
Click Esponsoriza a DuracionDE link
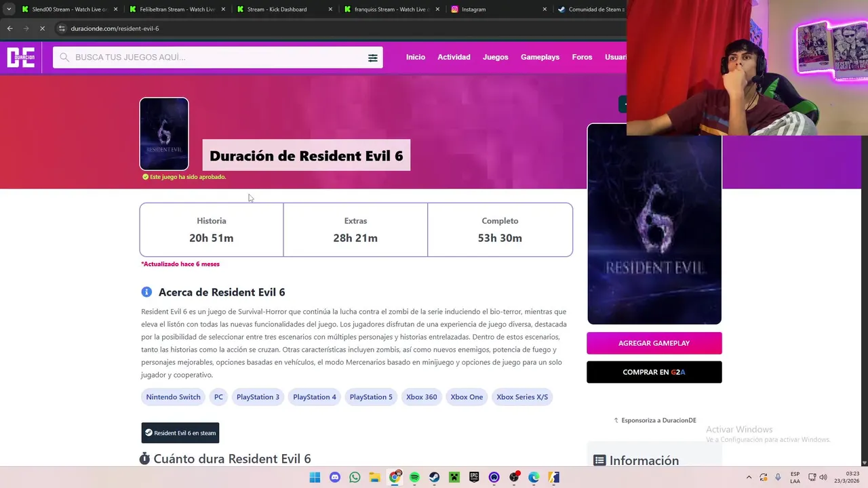655,420
